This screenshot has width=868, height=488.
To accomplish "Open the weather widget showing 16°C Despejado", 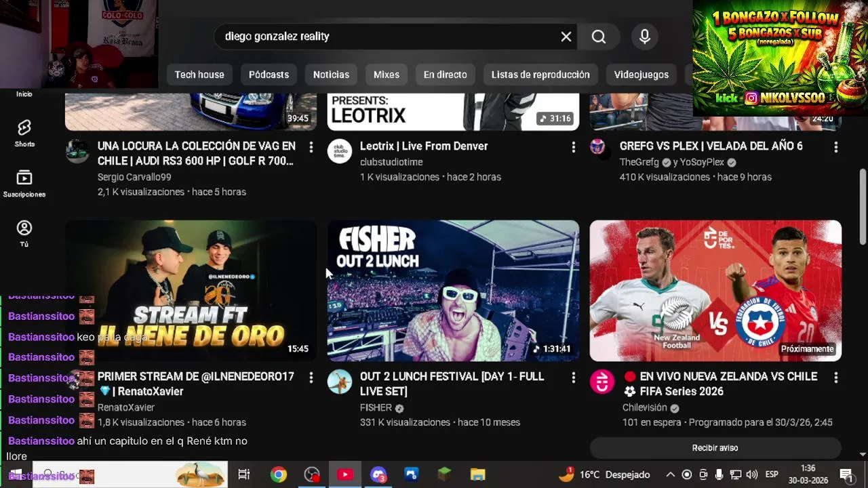I will pyautogui.click(x=604, y=474).
